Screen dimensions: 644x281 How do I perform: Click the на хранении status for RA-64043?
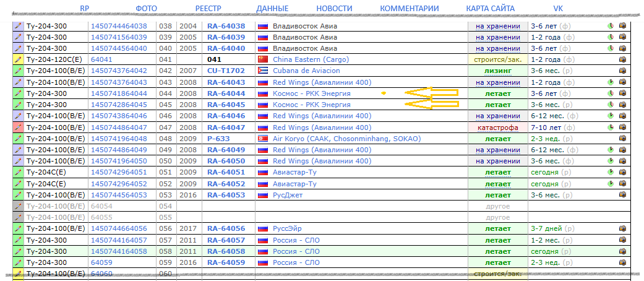click(497, 82)
